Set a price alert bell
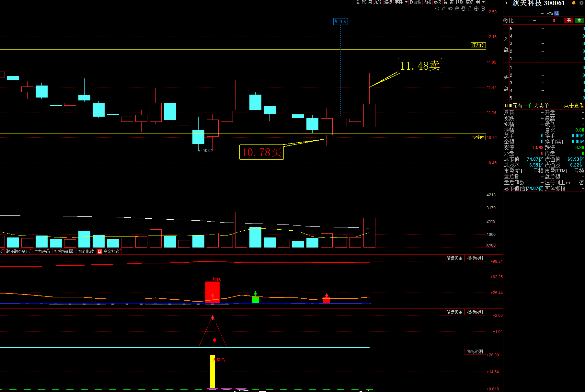 pos(574,3)
